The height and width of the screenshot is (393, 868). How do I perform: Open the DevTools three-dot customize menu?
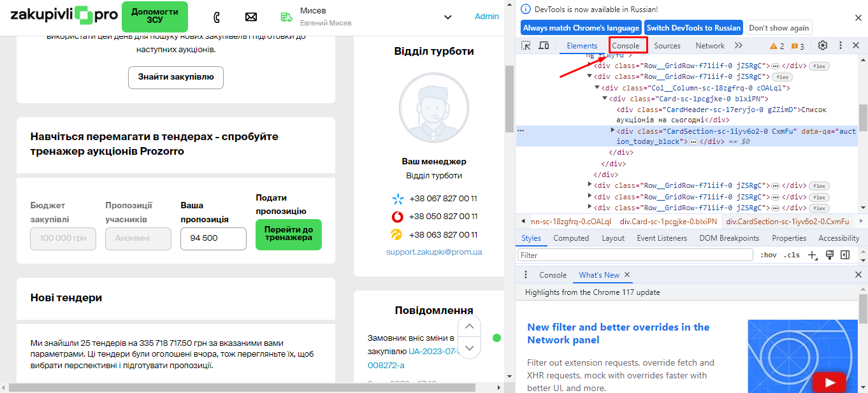(x=840, y=46)
